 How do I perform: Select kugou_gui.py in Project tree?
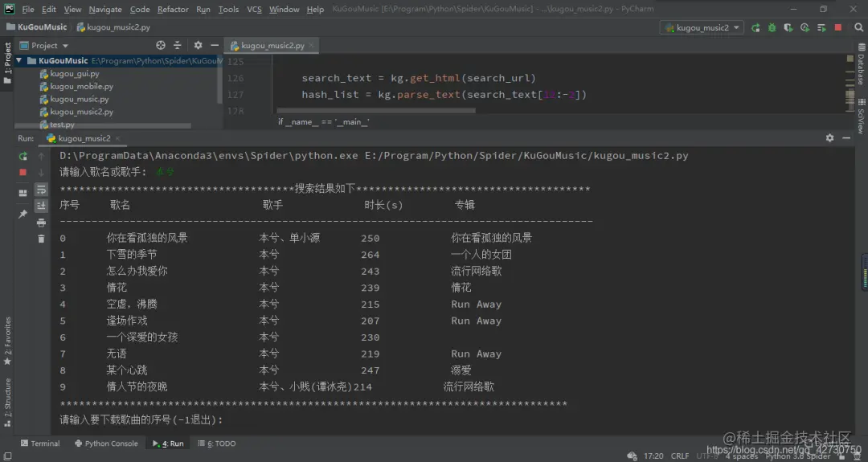pos(69,74)
